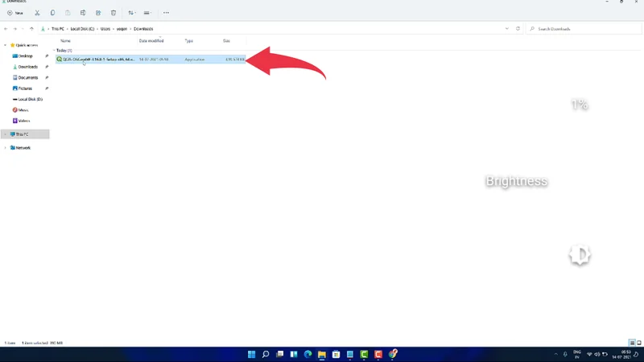Click the Cut scissors icon in toolbar
The height and width of the screenshot is (362, 644).
click(37, 13)
